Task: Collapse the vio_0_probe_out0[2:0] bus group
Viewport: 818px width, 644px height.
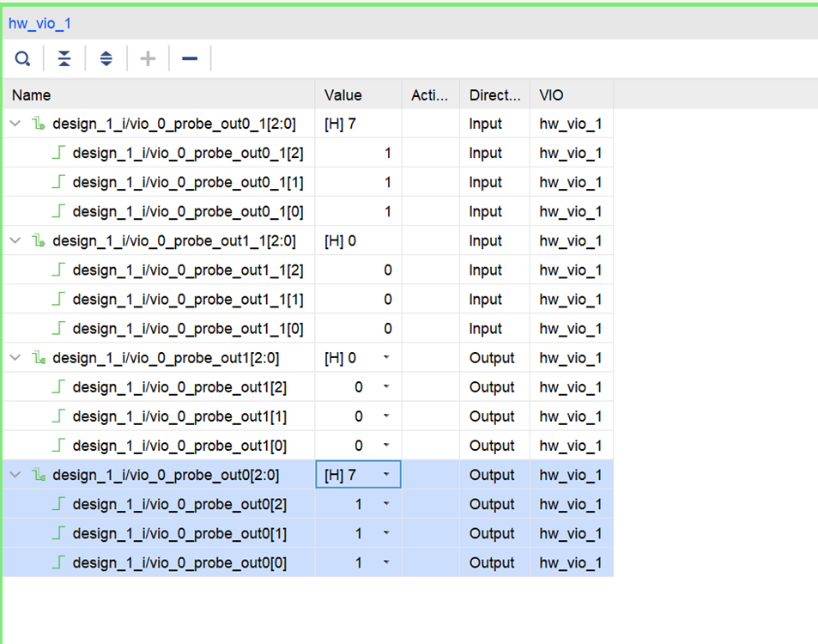Action: point(15,475)
